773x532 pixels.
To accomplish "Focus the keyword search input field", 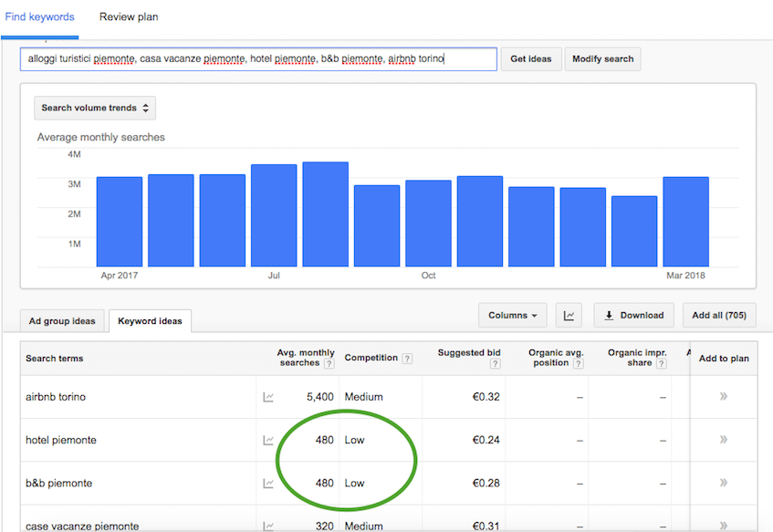I will coord(258,59).
